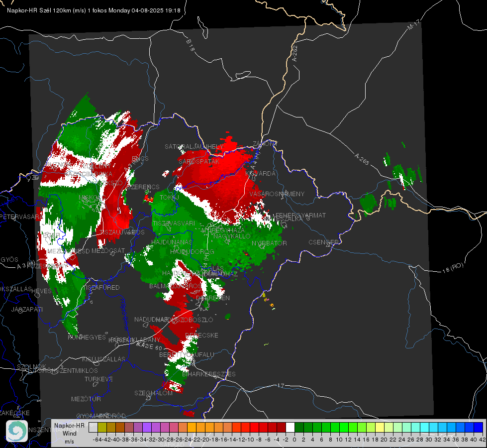Click the A-262 road label

click(x=295, y=53)
